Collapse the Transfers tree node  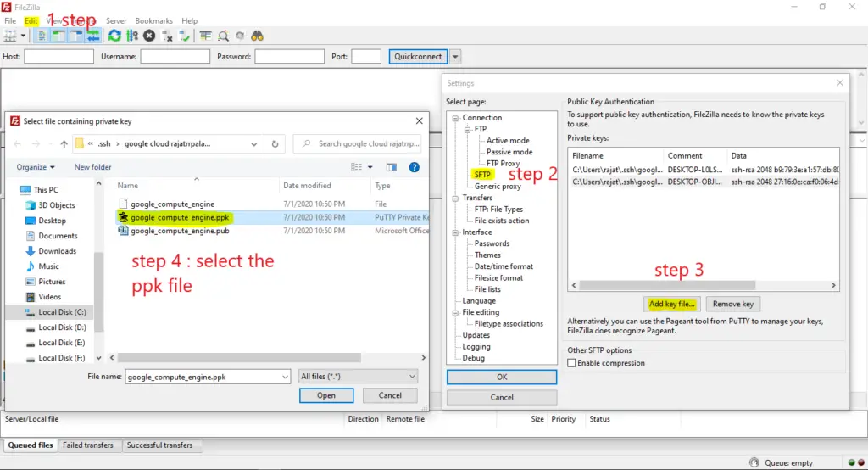coord(455,199)
